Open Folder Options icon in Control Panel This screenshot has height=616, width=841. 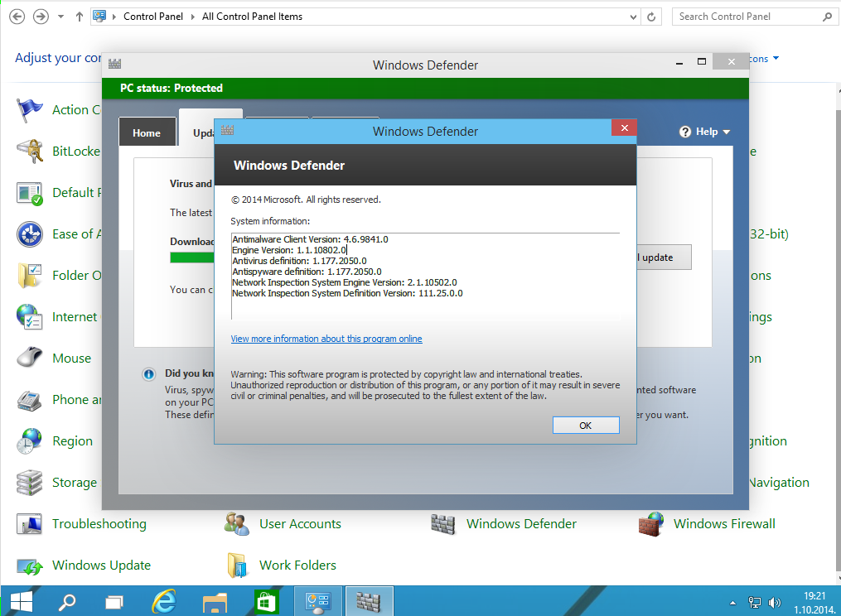[x=29, y=276]
